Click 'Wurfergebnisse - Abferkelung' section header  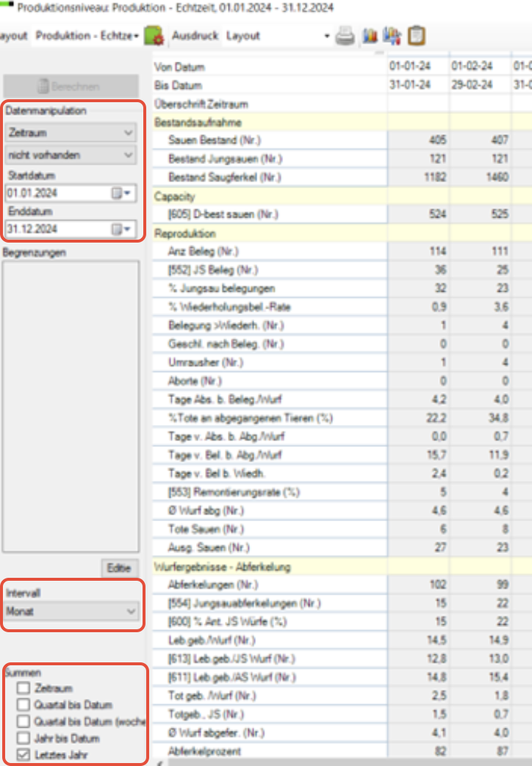tap(222, 567)
